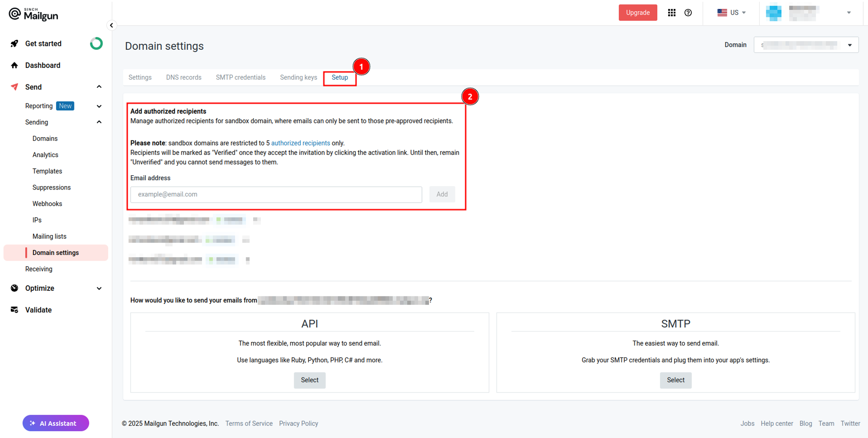Click the Get started rocket icon

click(14, 44)
